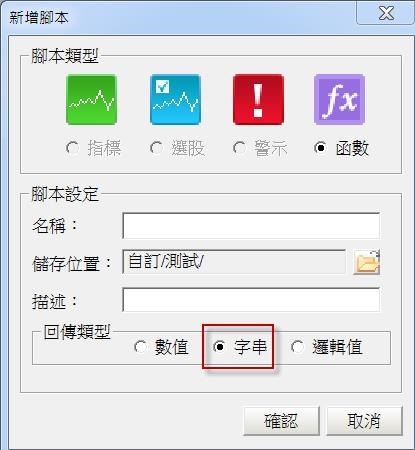Click the purple fx 函數 icon

click(x=339, y=100)
